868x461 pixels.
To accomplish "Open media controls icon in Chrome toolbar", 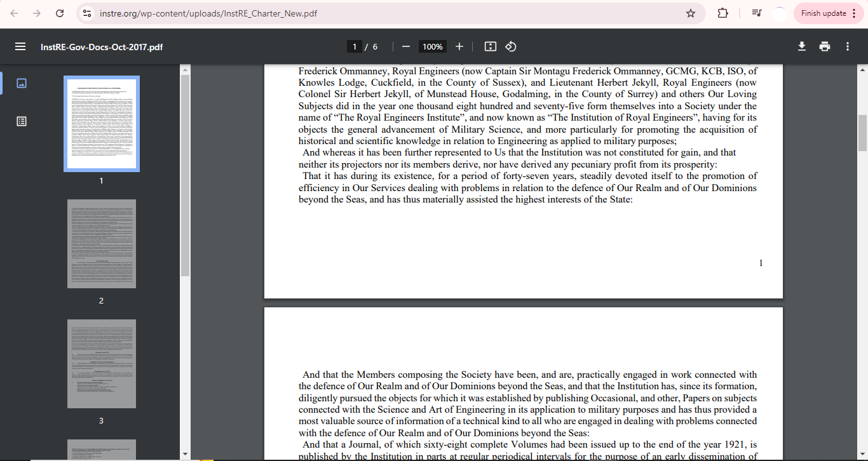I will tap(756, 13).
